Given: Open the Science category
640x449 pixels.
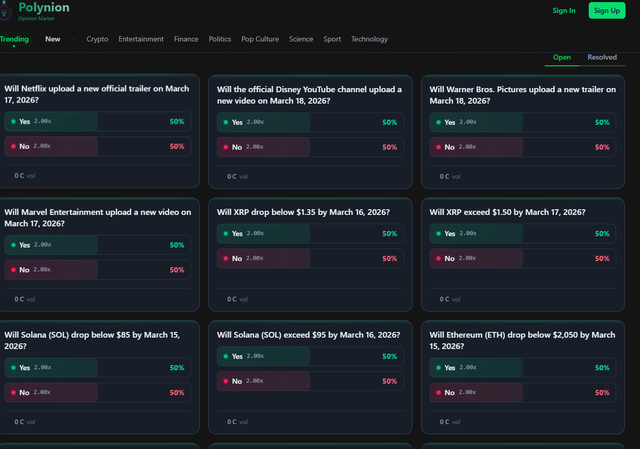Looking at the screenshot, I should (301, 39).
